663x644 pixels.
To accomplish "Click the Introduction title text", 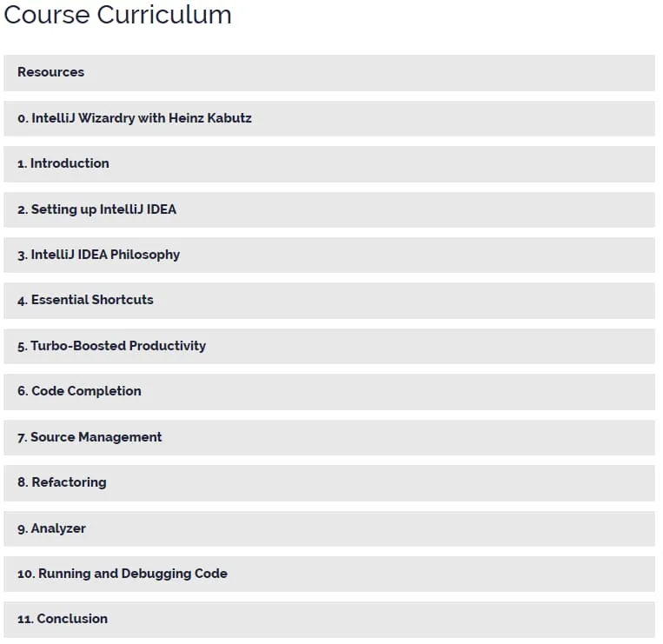I will tap(70, 163).
